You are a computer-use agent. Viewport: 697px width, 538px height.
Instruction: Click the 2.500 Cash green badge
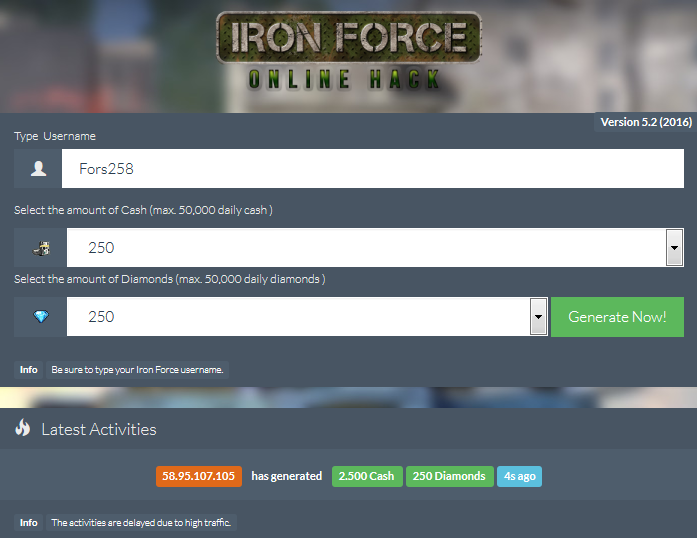367,476
